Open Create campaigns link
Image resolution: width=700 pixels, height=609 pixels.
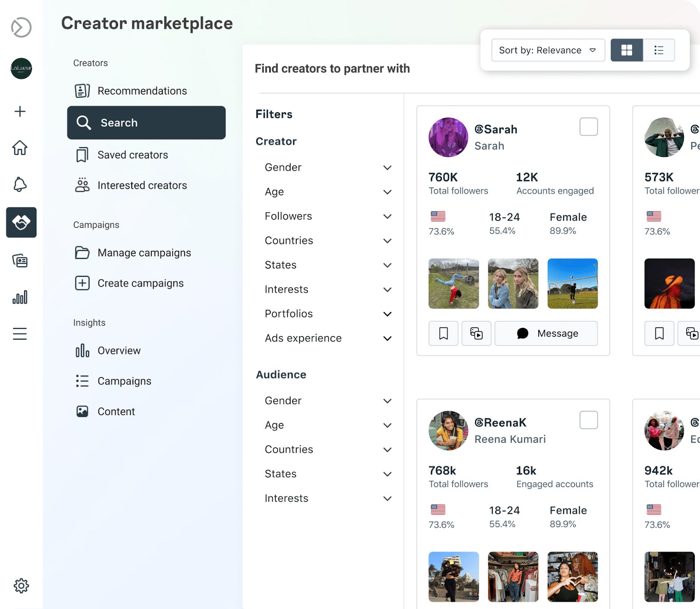click(140, 283)
